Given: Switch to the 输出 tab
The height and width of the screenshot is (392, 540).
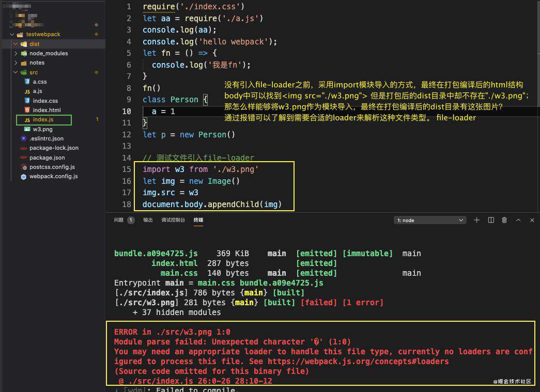Looking at the screenshot, I should coord(148,220).
